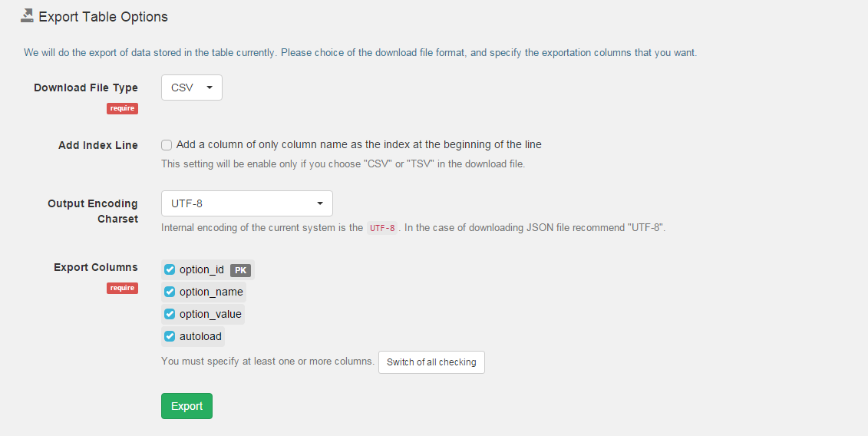The image size is (868, 436).
Task: Click the Download File Type label
Action: pos(86,88)
